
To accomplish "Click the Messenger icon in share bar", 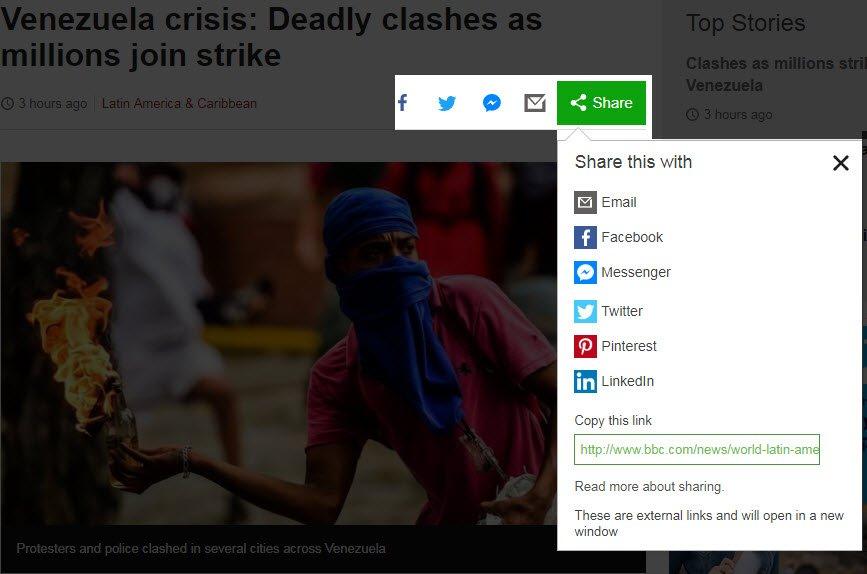I will pyautogui.click(x=492, y=103).
